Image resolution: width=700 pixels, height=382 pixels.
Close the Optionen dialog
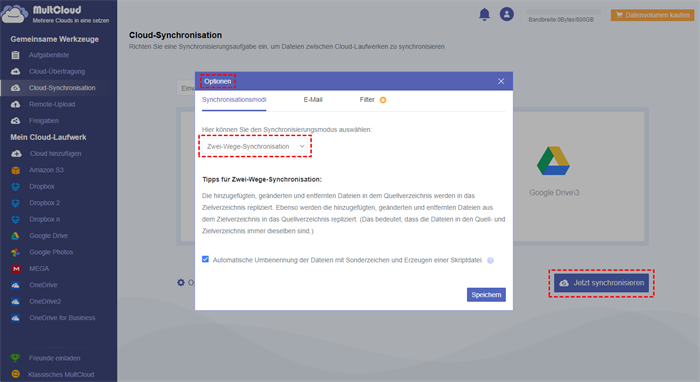point(501,81)
